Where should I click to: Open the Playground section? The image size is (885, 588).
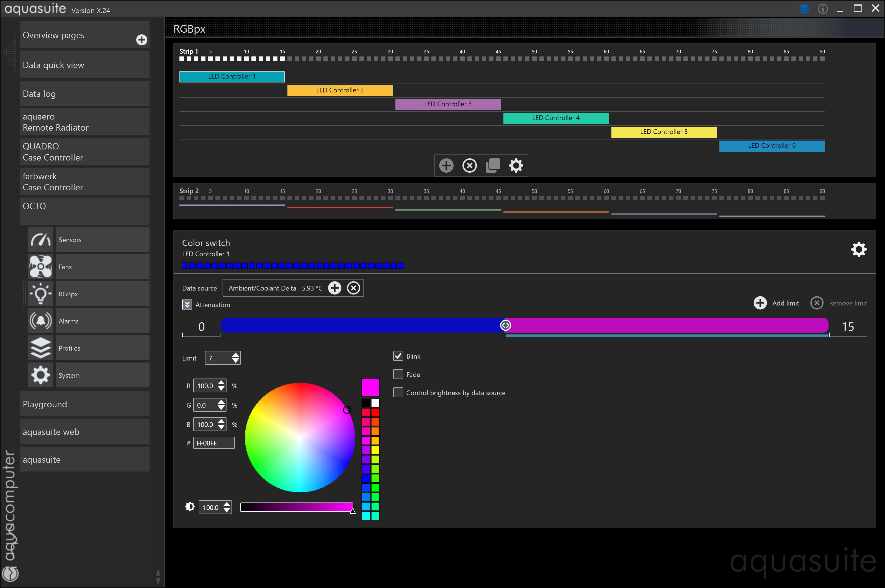click(x=84, y=404)
